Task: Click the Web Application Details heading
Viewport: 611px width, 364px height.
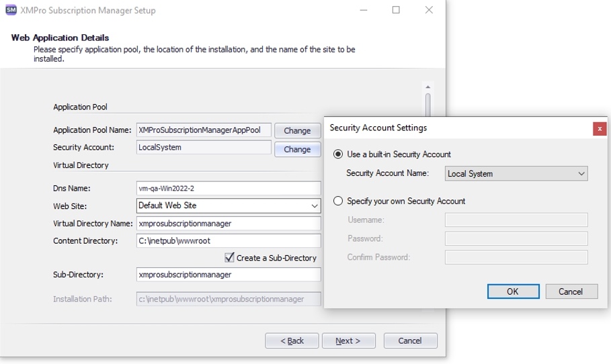Action: pos(60,38)
